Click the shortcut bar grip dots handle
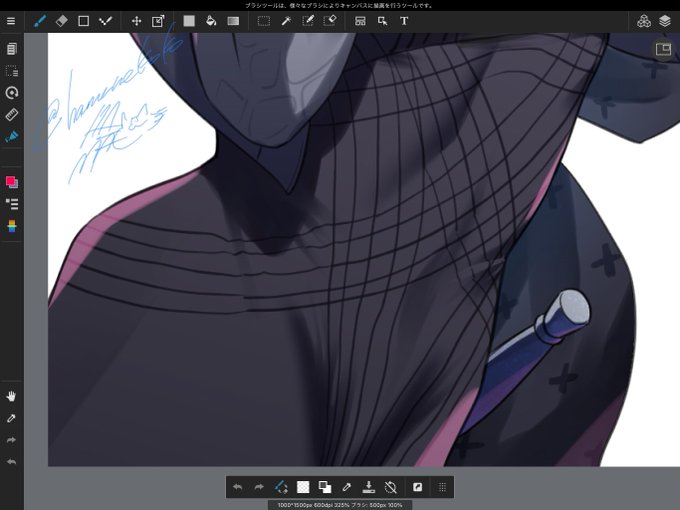 (x=442, y=487)
